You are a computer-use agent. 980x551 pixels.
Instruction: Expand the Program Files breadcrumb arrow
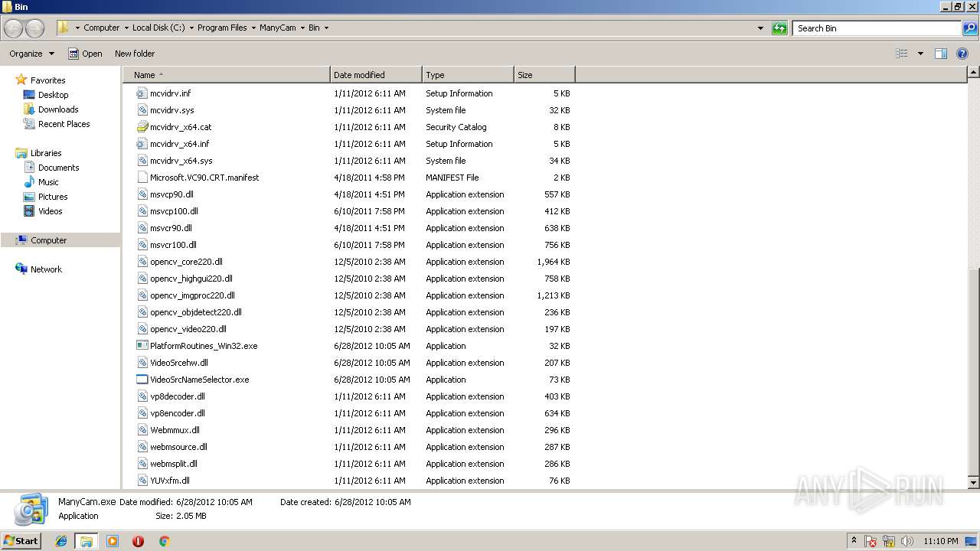click(x=253, y=28)
